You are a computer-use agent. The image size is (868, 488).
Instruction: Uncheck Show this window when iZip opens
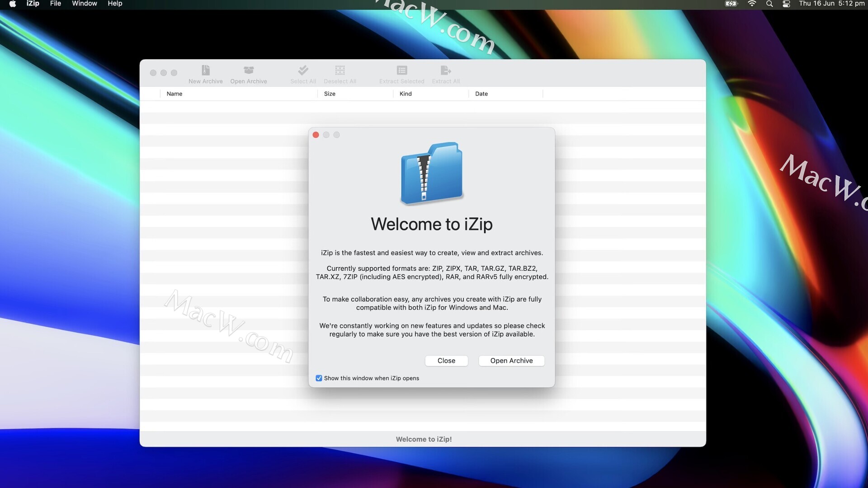coord(319,378)
